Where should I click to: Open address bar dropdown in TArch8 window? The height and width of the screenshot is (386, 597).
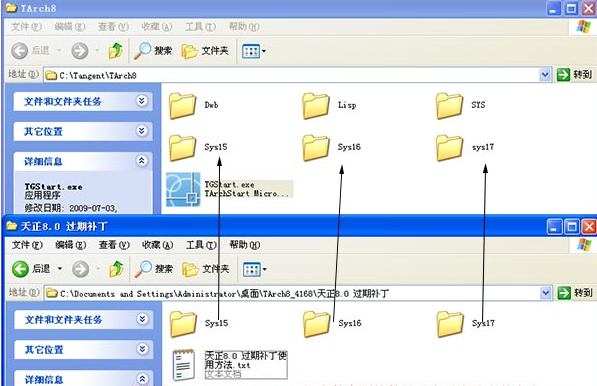545,75
